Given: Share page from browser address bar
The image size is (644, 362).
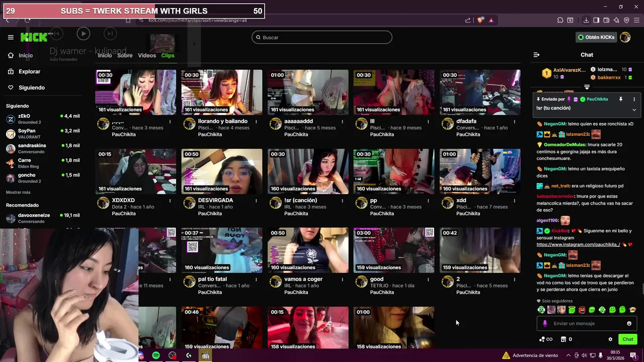Looking at the screenshot, I should click(468, 20).
